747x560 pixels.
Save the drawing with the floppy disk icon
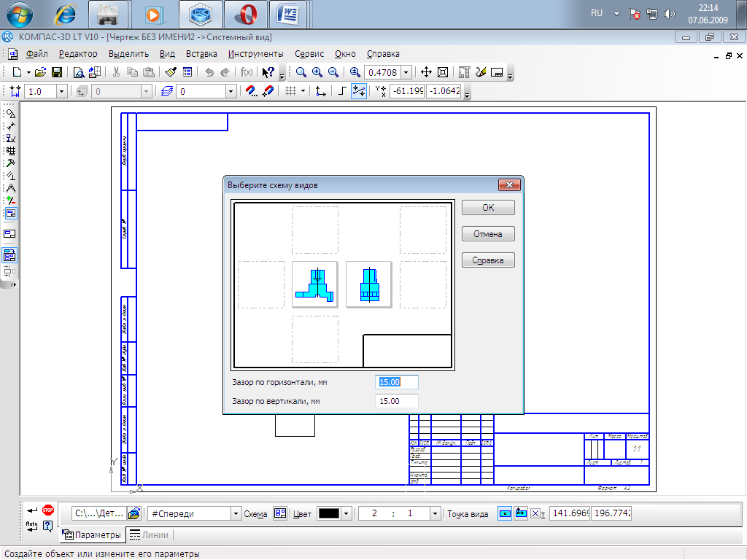click(x=57, y=72)
